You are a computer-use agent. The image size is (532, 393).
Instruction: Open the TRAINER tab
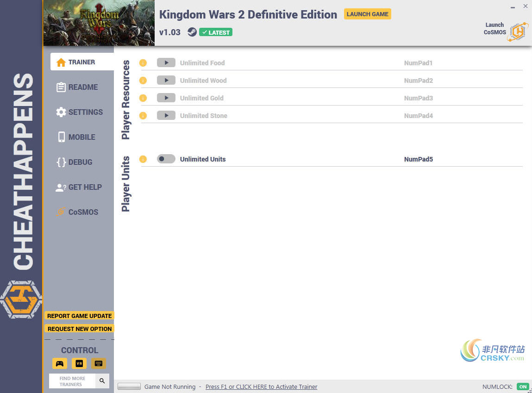[82, 62]
